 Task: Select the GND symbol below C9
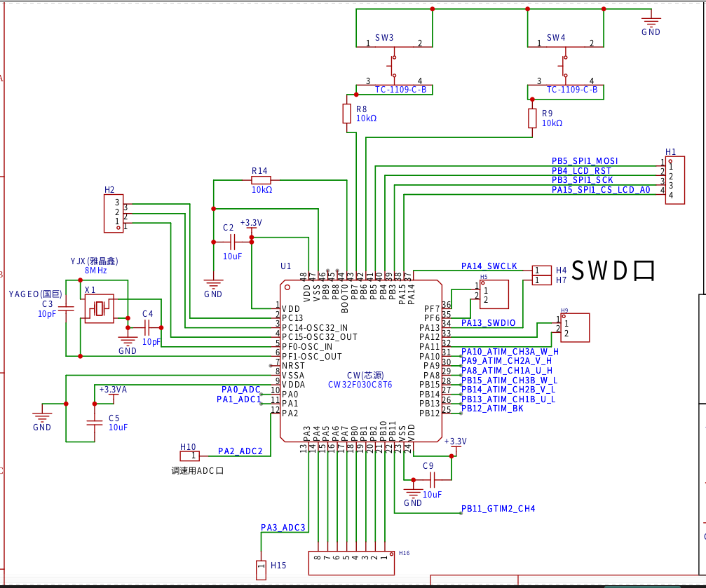coord(413,494)
